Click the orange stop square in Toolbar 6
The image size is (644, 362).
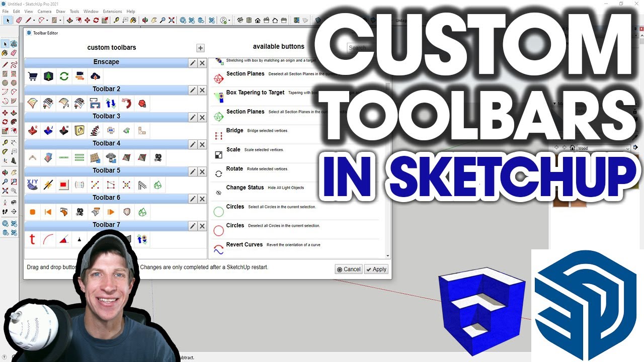33,212
